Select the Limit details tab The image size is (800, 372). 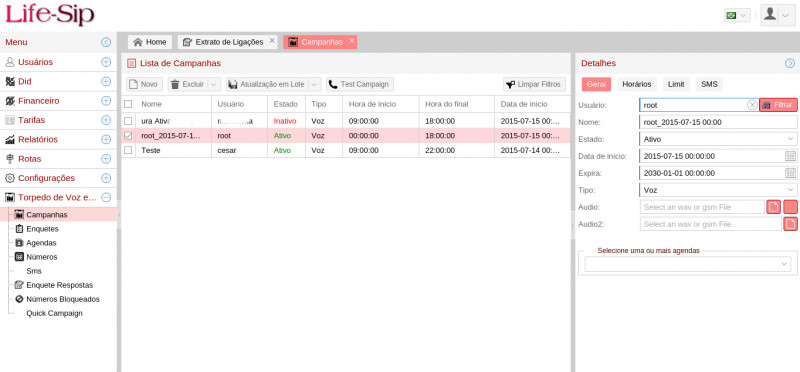(x=676, y=84)
